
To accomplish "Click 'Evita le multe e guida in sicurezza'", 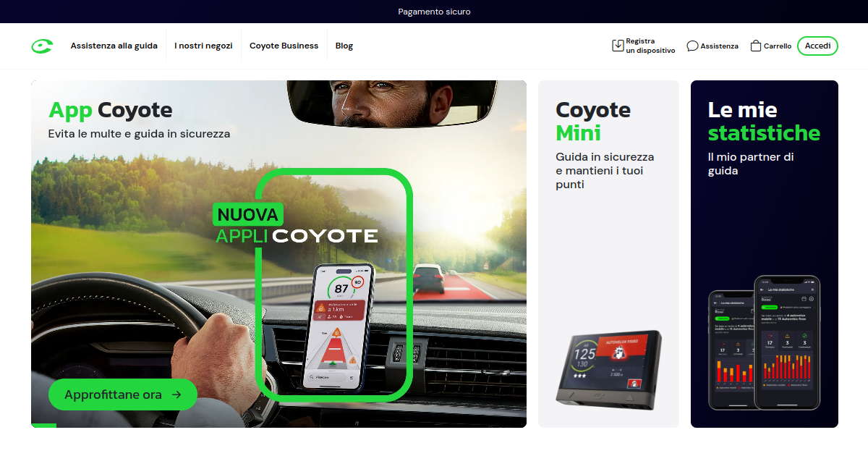I will tap(140, 134).
